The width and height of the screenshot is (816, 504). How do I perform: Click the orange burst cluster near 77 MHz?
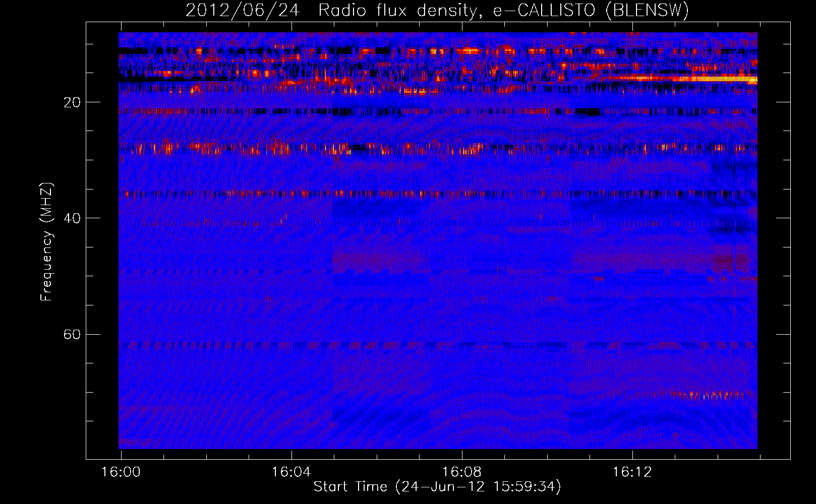coord(711,396)
